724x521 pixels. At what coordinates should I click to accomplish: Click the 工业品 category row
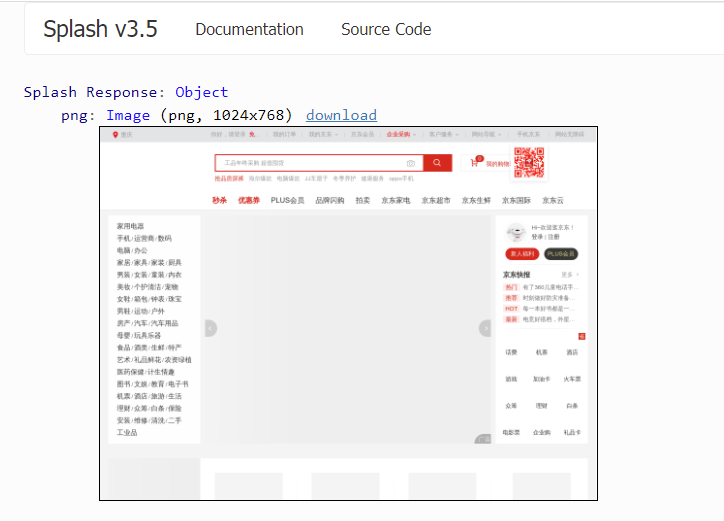127,432
